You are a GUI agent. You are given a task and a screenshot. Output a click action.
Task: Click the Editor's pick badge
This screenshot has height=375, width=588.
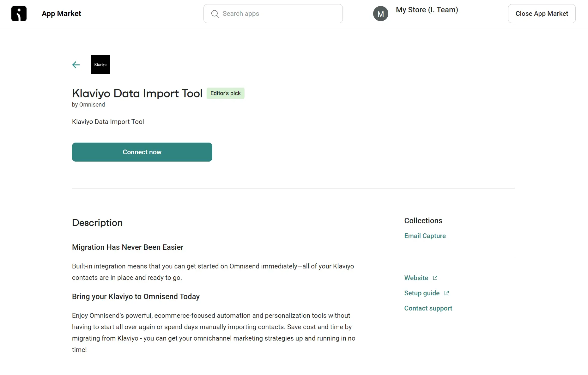click(226, 93)
